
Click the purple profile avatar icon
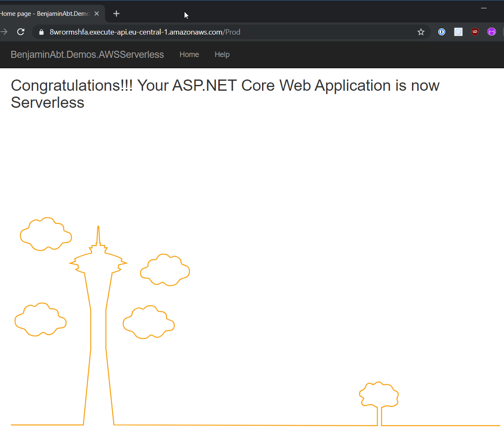492,32
